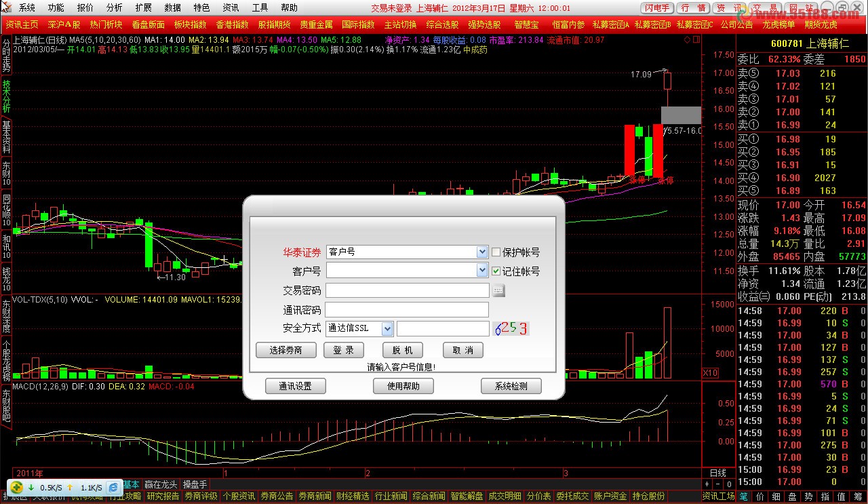868x504 pixels.
Task: Open 研究报告 in the bottom bar
Action: (x=163, y=497)
